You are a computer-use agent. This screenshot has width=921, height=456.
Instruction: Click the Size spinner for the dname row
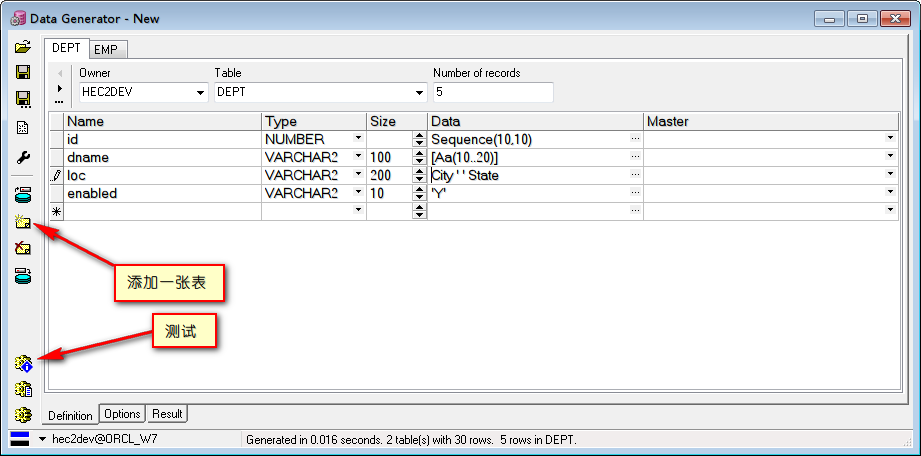coord(419,157)
